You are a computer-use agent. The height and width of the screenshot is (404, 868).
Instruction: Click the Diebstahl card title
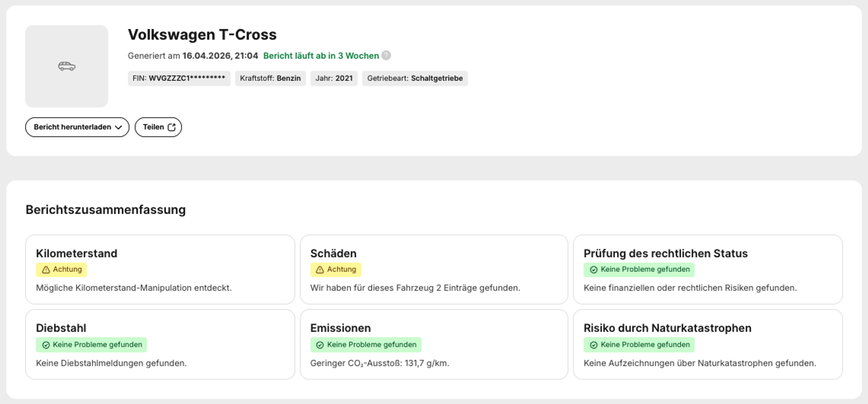[61, 328]
